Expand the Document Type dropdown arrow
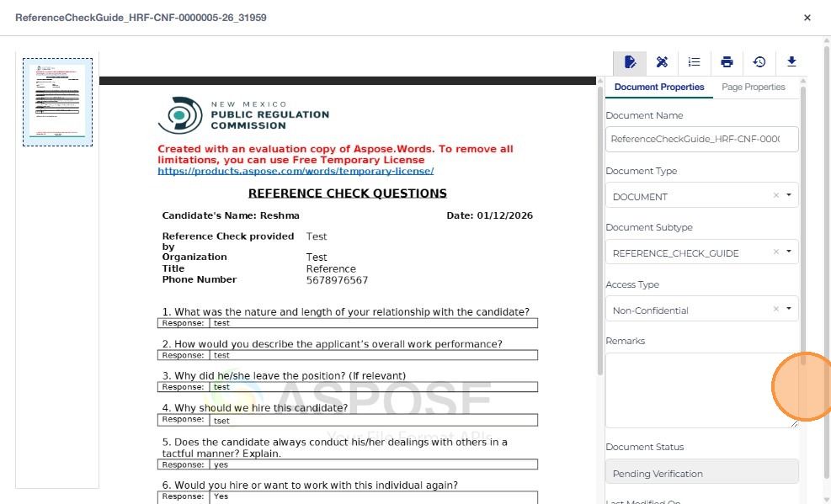 coord(789,195)
